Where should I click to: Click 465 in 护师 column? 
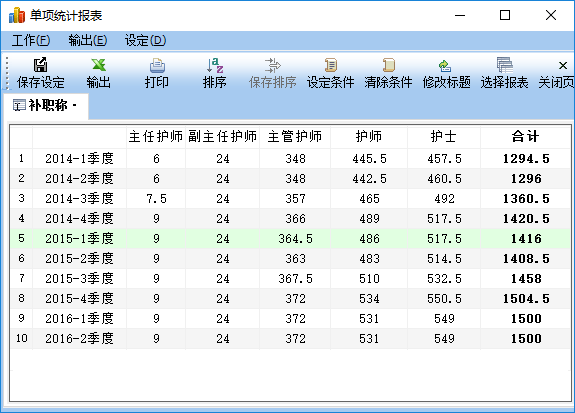coord(369,199)
